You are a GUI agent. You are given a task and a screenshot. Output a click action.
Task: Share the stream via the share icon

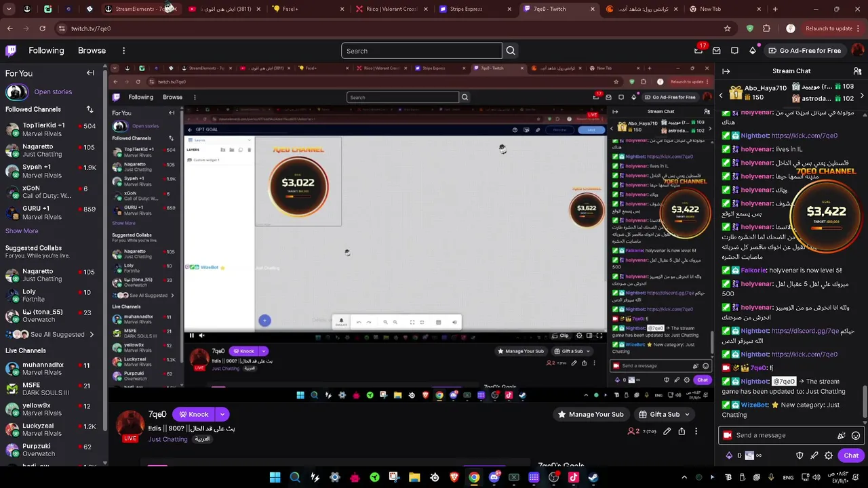click(682, 431)
